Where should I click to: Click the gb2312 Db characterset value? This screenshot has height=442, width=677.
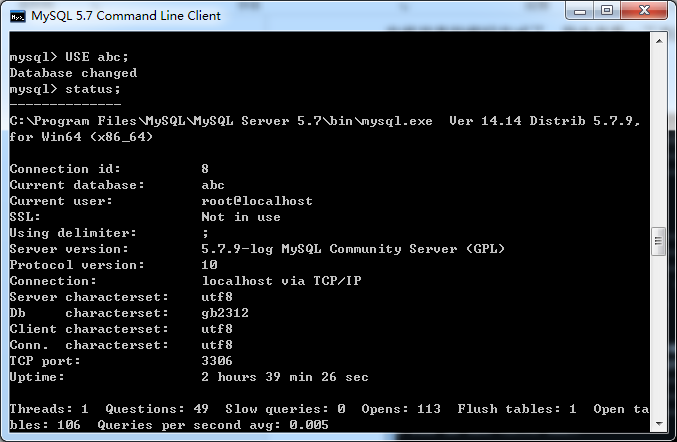225,313
